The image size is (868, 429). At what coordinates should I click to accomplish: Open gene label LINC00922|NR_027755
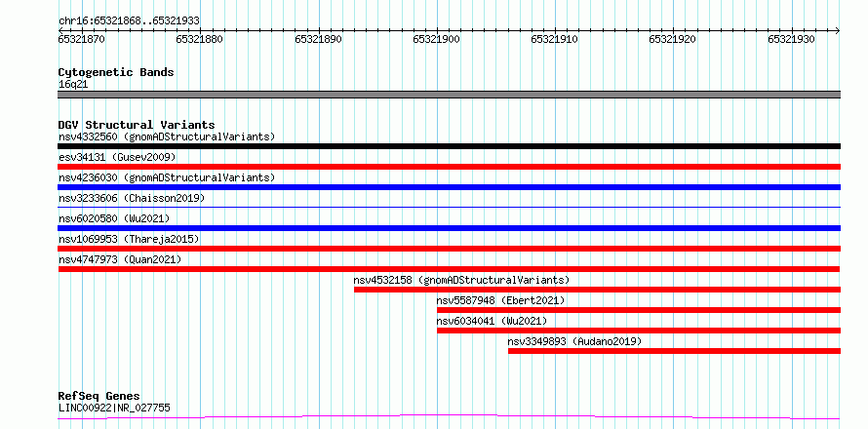click(x=114, y=409)
